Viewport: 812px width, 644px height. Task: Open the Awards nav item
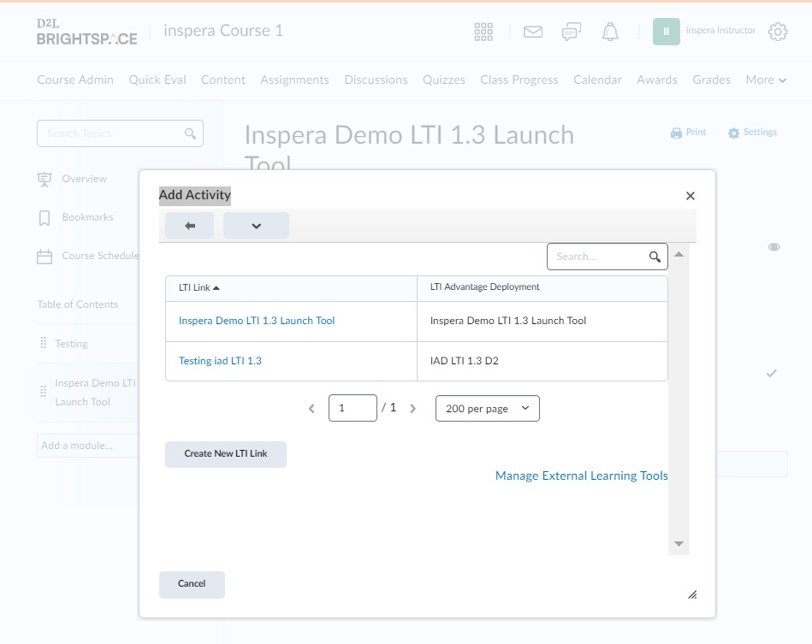657,80
